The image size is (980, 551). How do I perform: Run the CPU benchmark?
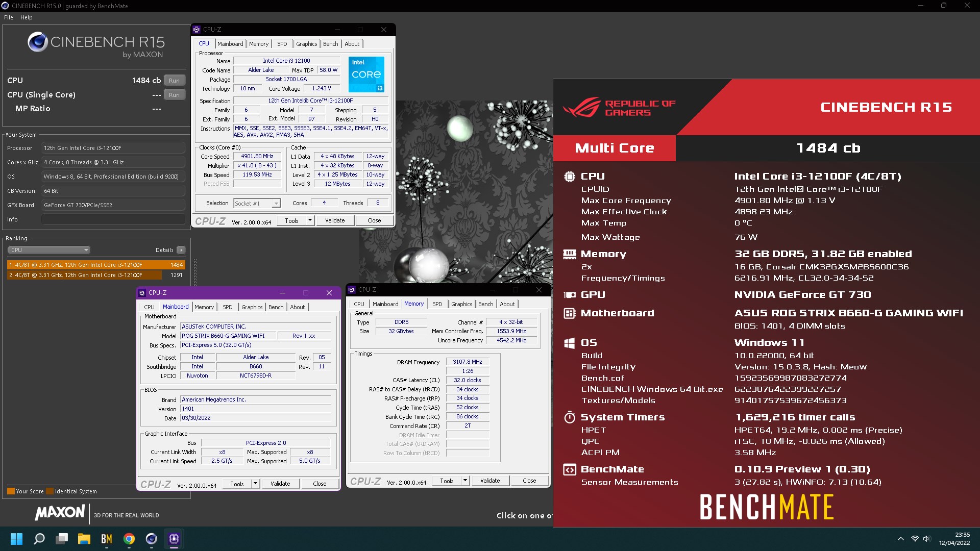click(x=175, y=81)
